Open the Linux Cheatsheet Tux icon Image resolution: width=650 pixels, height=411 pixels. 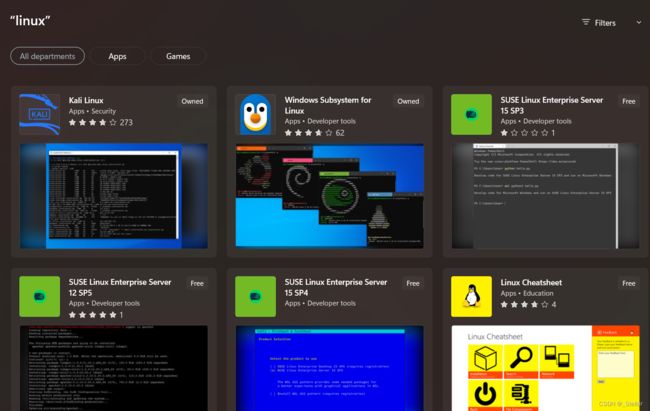click(x=471, y=297)
